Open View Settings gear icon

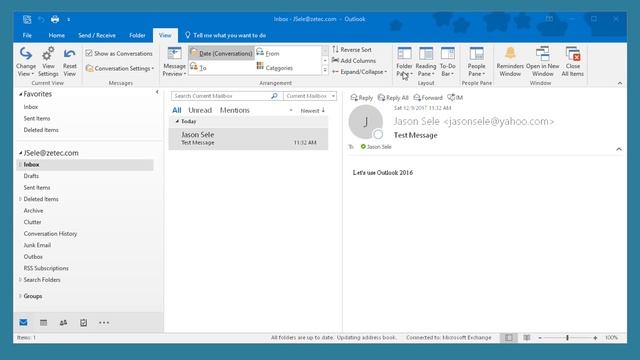click(48, 54)
